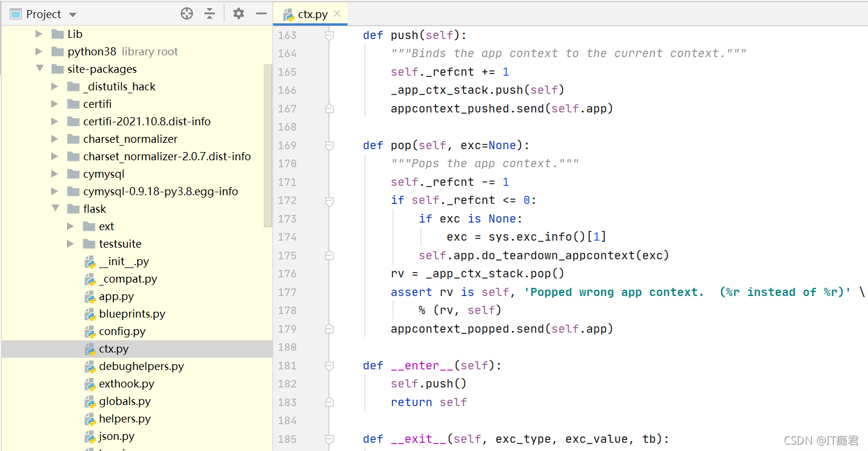Click the fold end marker at line 183

pos(329,403)
